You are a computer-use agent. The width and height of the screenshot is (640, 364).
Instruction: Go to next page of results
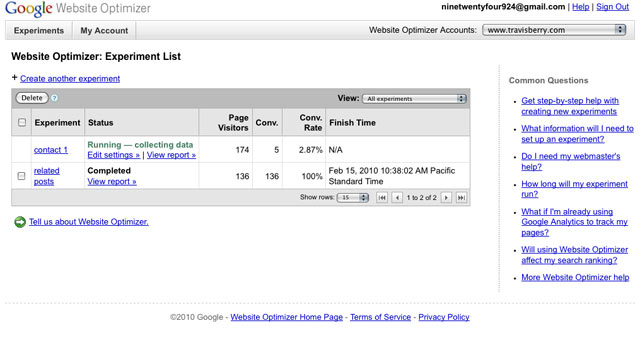click(446, 198)
